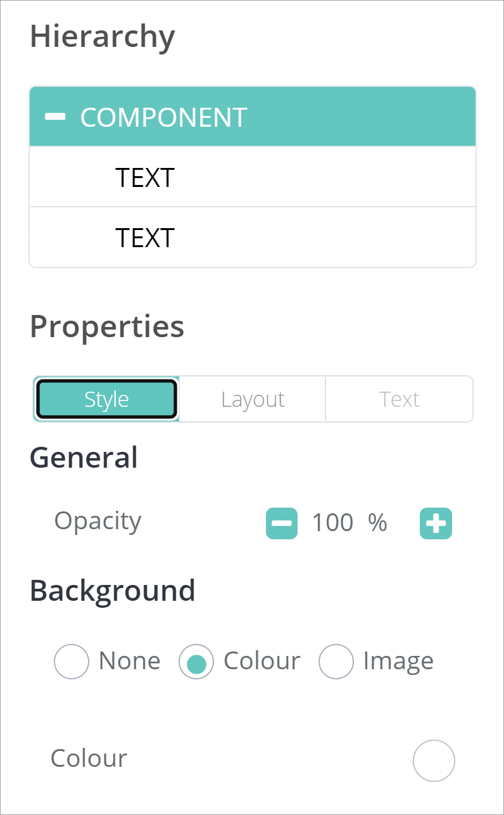504x815 pixels.
Task: Click the Hierarchy section heading
Action: [103, 37]
